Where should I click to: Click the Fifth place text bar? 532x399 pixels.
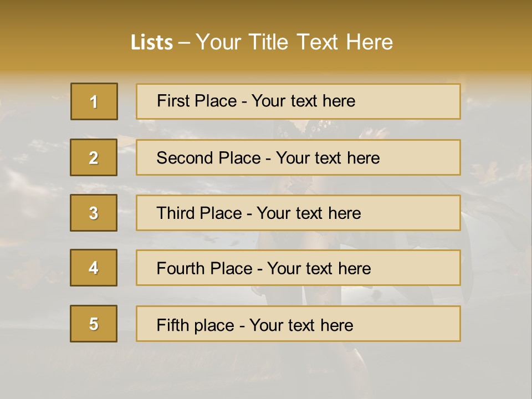(298, 323)
